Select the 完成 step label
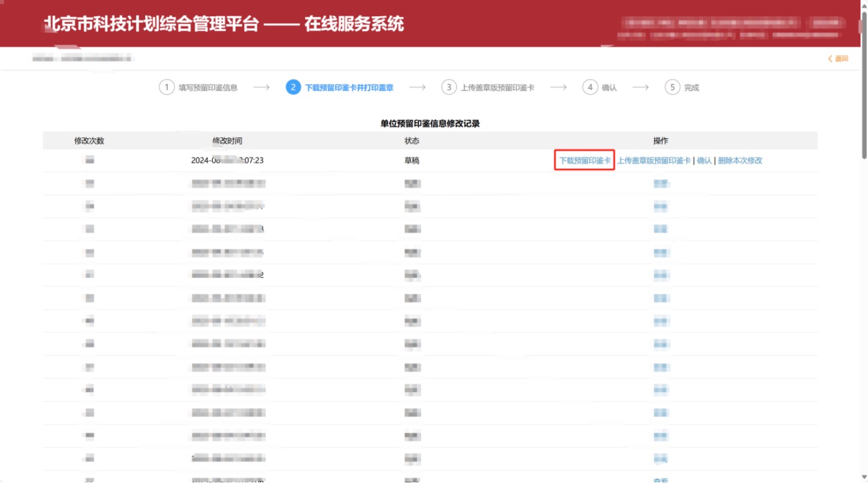This screenshot has height=483, width=868. click(x=691, y=88)
